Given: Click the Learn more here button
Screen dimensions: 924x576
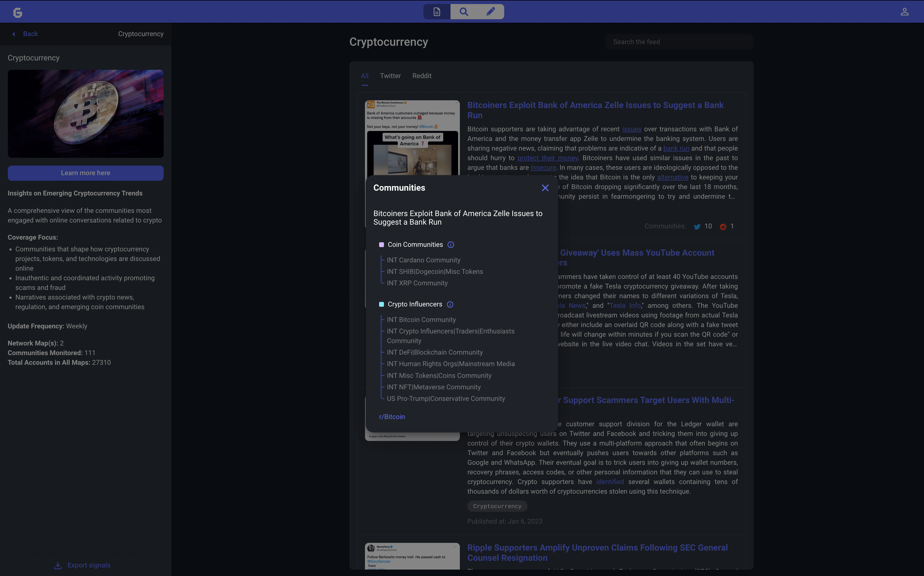Looking at the screenshot, I should pyautogui.click(x=85, y=173).
